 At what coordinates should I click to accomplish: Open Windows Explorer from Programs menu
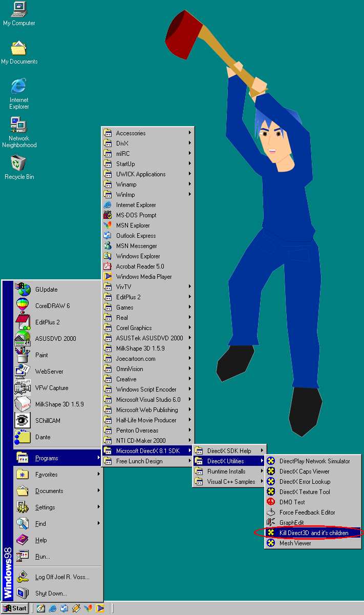148,256
